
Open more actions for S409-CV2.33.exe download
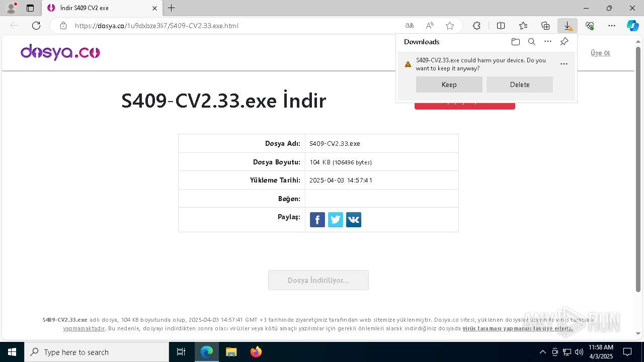point(564,64)
